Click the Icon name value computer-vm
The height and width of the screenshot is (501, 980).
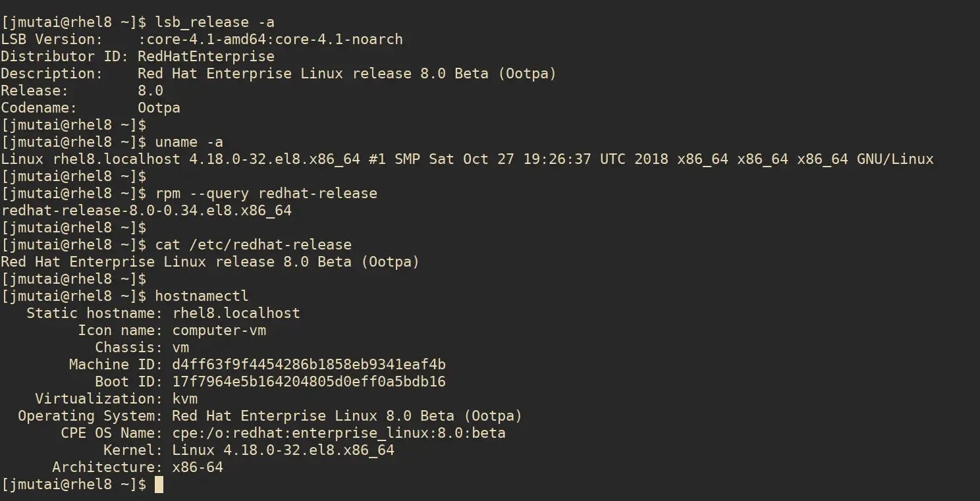click(219, 330)
